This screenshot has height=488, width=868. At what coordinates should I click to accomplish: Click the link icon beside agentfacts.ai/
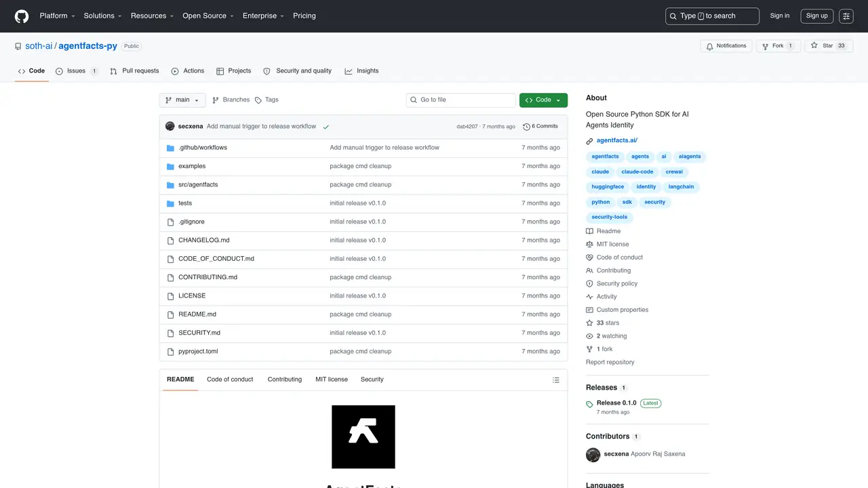[590, 141]
